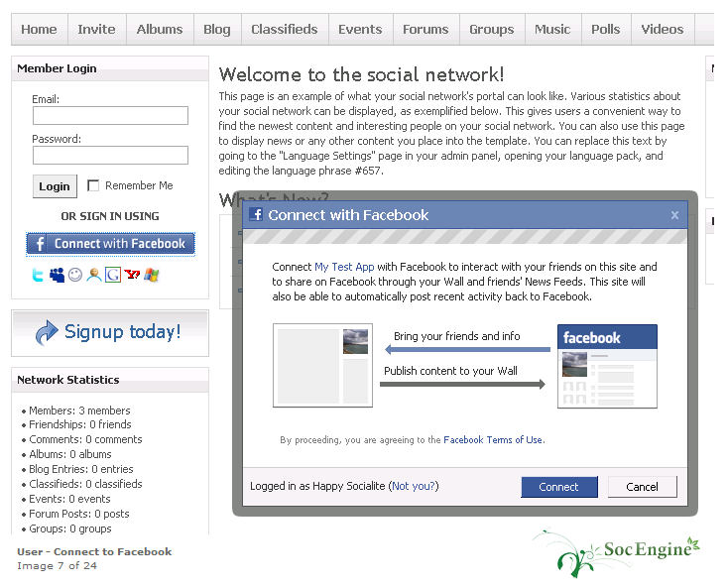Sign in using the MySpace people icon
The image size is (728, 587).
tap(58, 276)
